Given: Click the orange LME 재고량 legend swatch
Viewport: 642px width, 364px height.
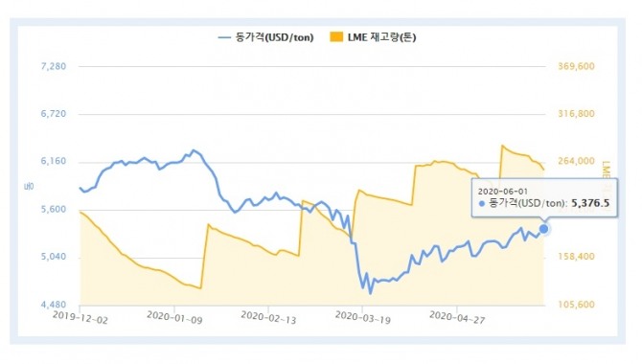Looking at the screenshot, I should 336,37.
